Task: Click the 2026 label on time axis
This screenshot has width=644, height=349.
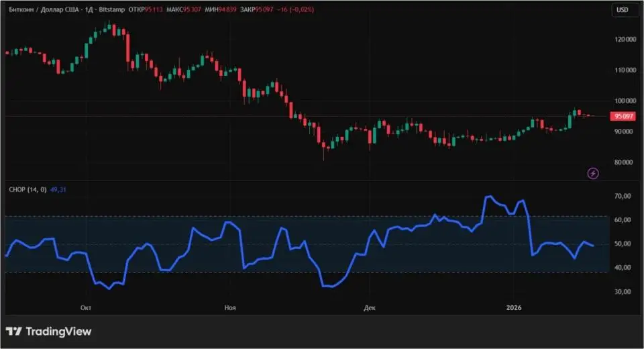Action: pos(513,307)
